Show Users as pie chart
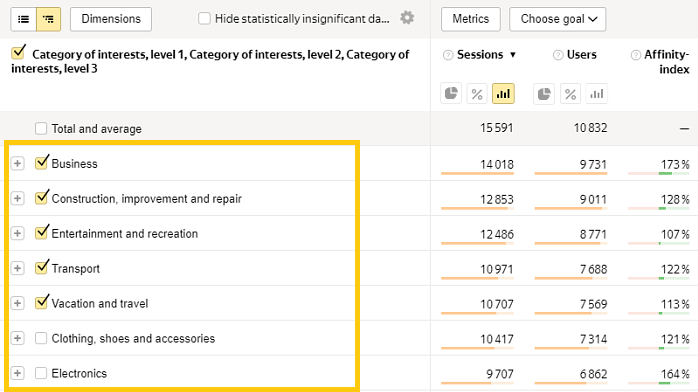 click(x=544, y=93)
